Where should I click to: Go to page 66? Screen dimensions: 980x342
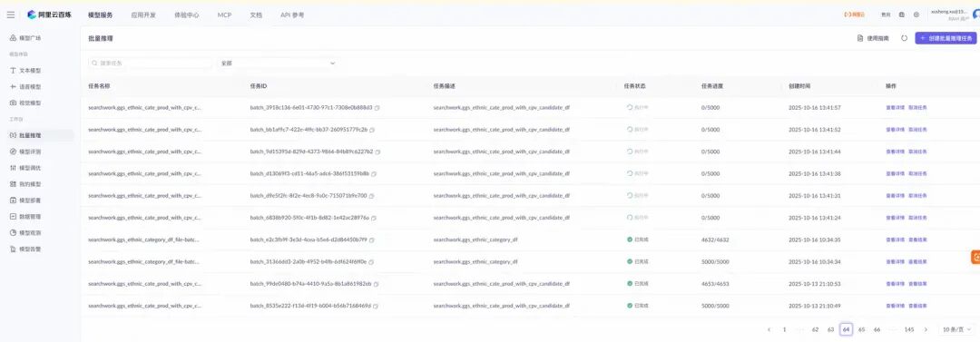[x=877, y=329]
